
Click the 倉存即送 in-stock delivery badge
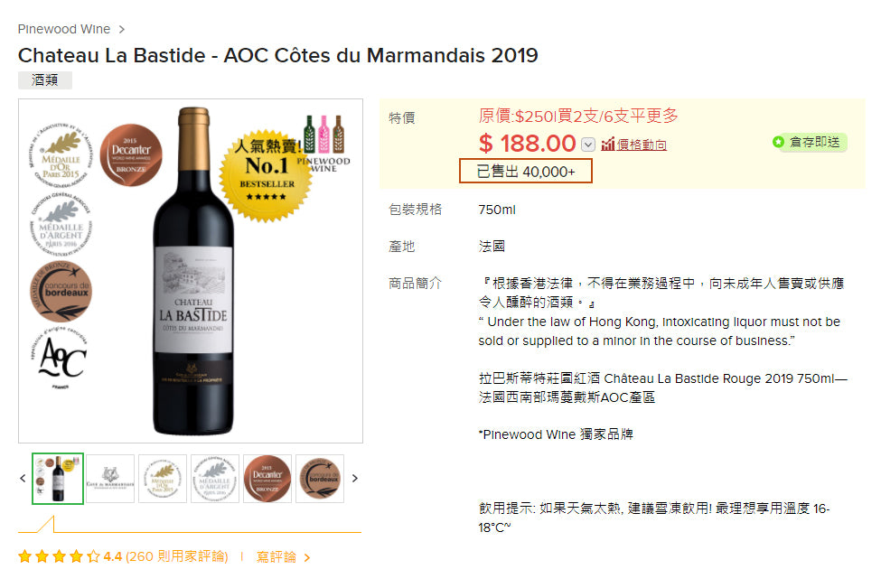coord(809,142)
